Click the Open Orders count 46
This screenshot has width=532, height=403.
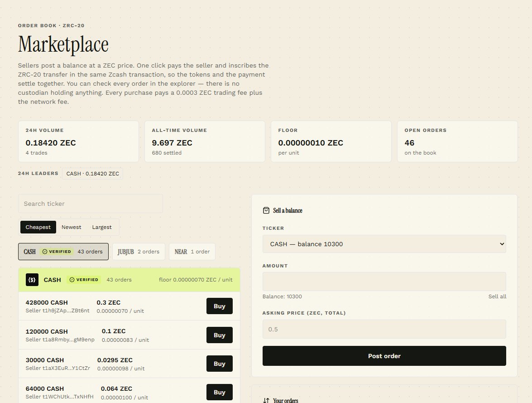point(409,143)
